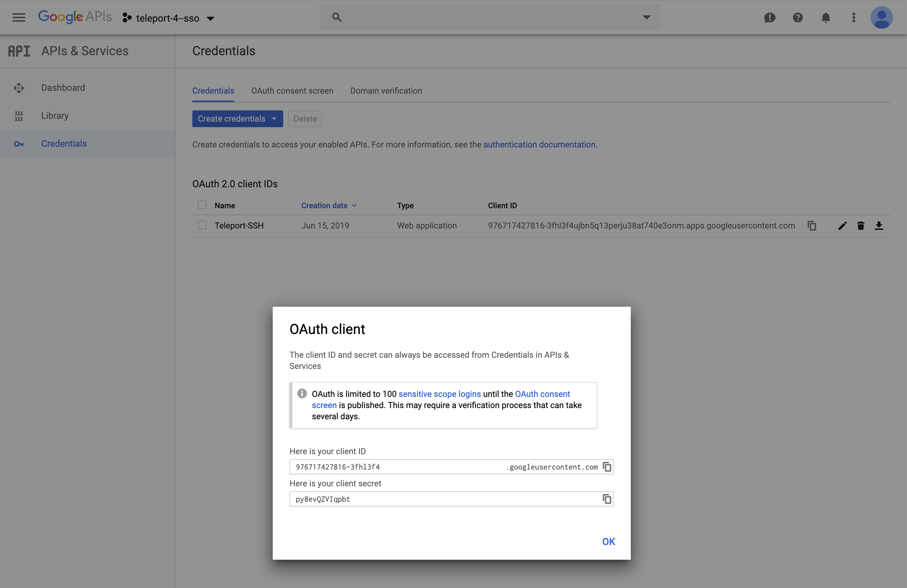Open the authentication documentation link
Image resolution: width=907 pixels, height=588 pixels.
tap(539, 145)
